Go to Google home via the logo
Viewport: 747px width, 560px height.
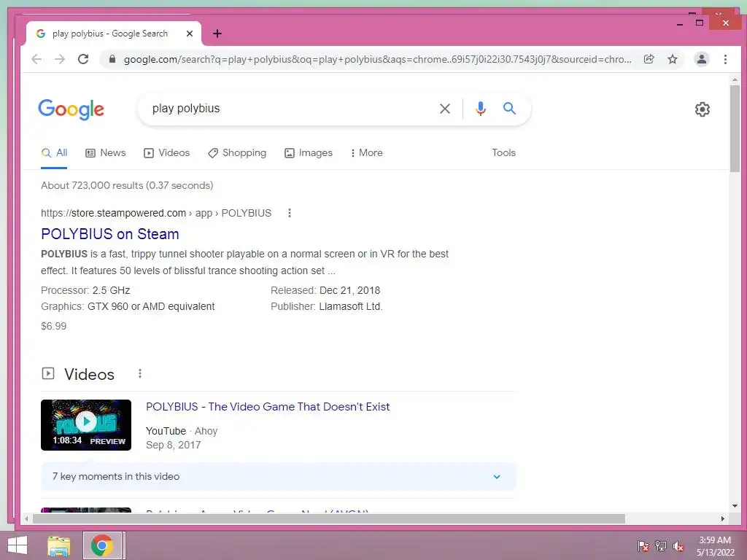(x=71, y=109)
